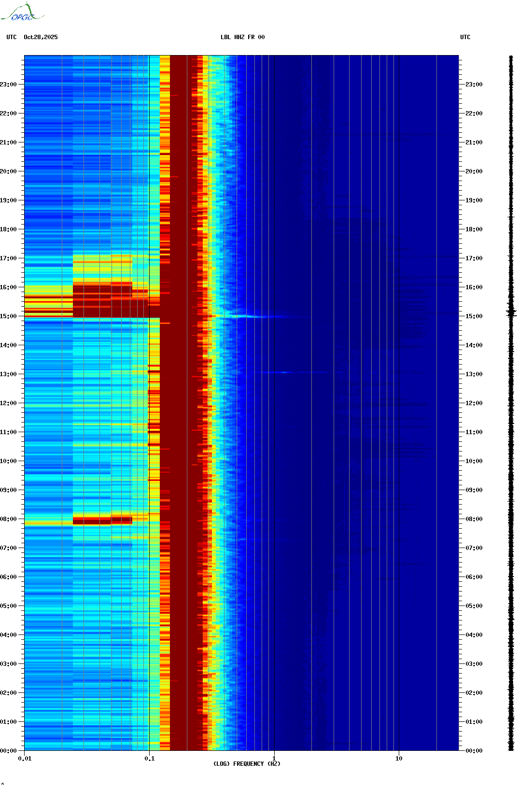This screenshot has width=532, height=789.
Task: Click the left axis 10:00 time label
Action: point(8,461)
